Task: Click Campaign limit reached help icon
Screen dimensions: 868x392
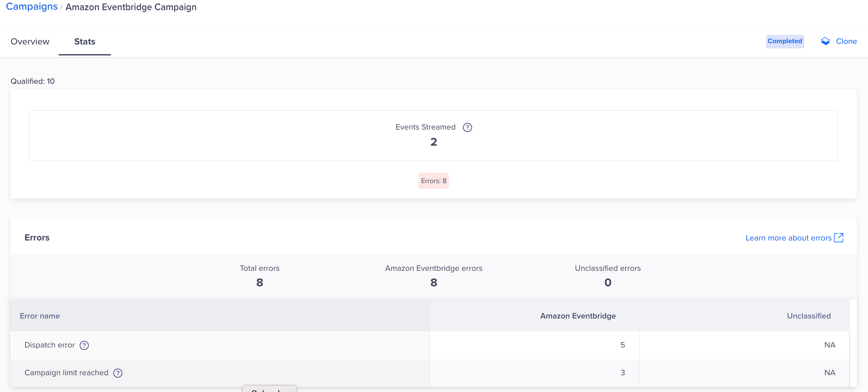Action: (118, 373)
